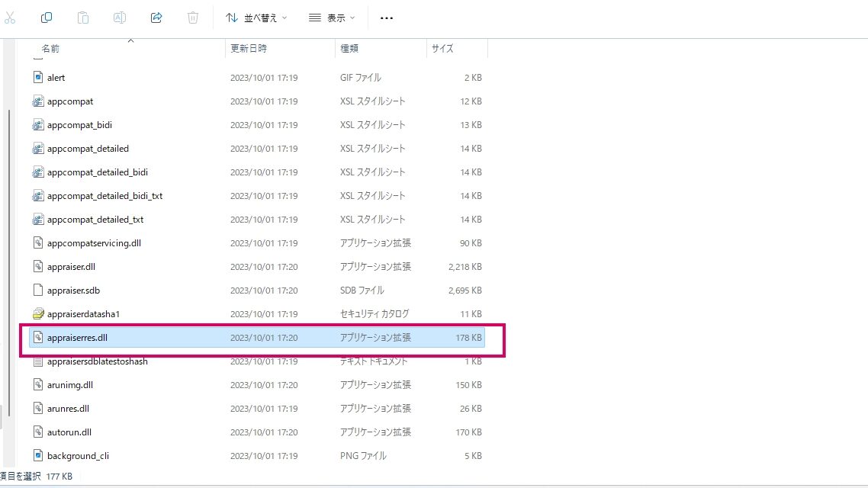Select the file name appcompat_detailed_bidi_txt

(105, 196)
